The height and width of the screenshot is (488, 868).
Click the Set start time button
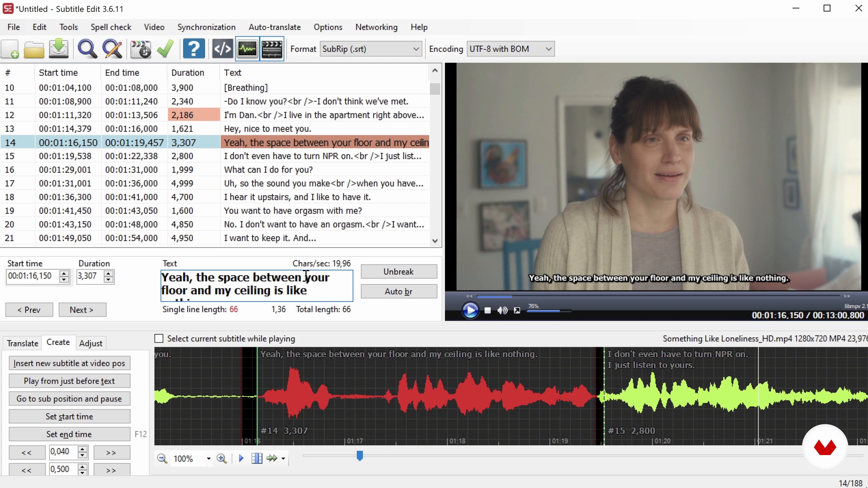point(69,417)
